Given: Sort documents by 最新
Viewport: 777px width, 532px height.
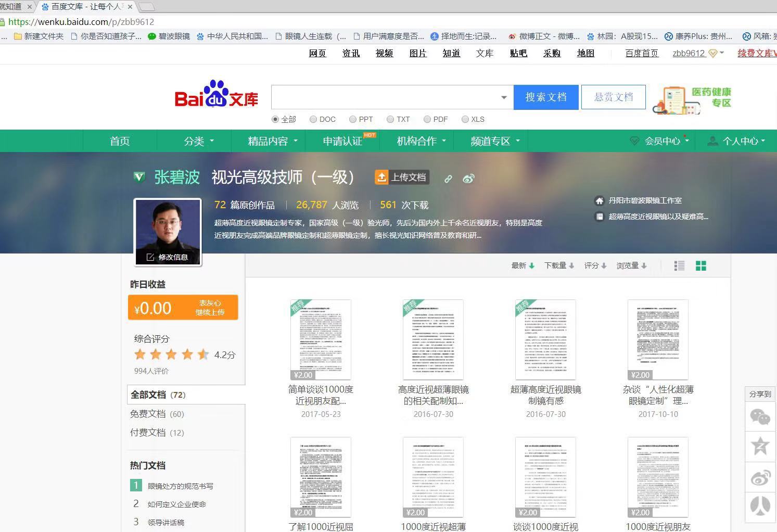Looking at the screenshot, I should 523,265.
